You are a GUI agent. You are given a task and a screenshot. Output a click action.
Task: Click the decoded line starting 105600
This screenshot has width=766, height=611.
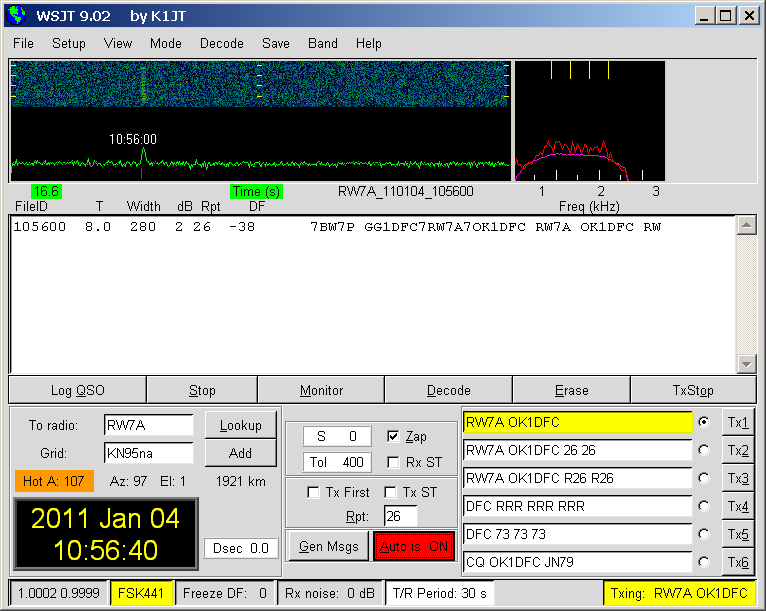coord(337,227)
